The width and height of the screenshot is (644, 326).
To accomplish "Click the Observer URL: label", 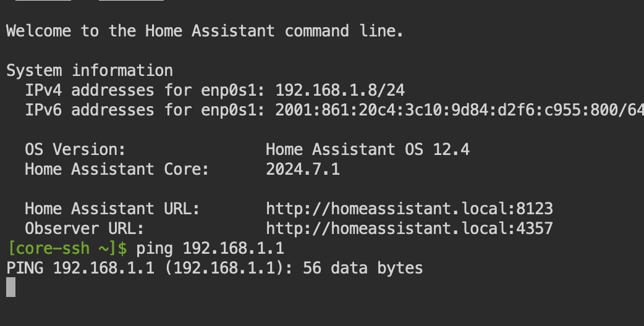I will click(x=85, y=228).
